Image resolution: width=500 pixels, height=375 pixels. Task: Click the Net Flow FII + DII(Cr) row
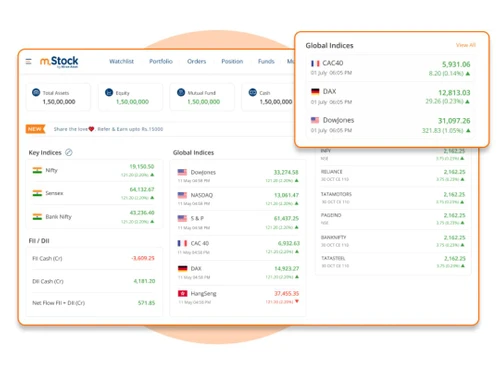pos(94,303)
